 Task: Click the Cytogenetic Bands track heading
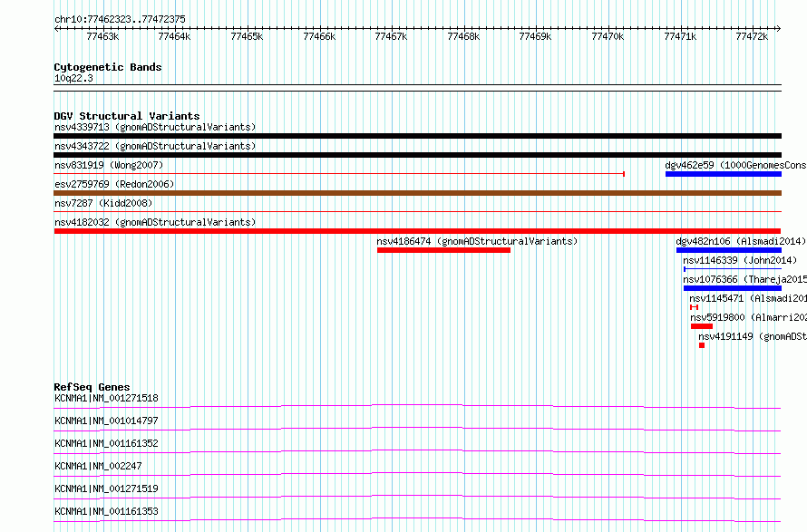coord(108,67)
